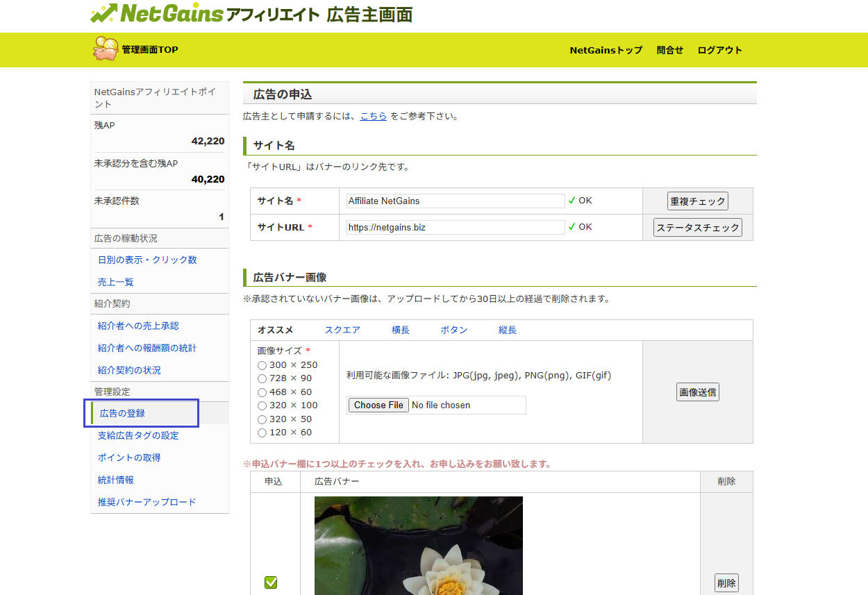Click the piggy bank 管理画面TOP icon

coord(105,49)
